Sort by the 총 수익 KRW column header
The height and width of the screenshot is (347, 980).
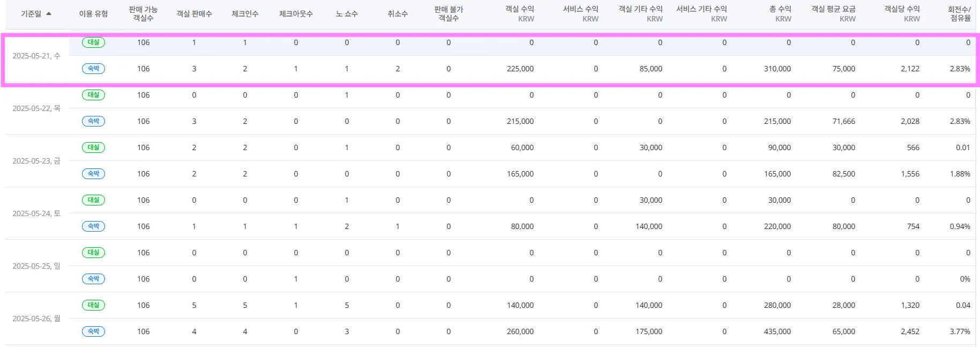click(x=780, y=14)
